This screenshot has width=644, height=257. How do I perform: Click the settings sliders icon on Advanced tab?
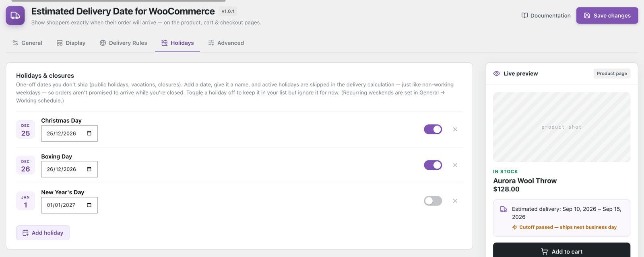(211, 43)
